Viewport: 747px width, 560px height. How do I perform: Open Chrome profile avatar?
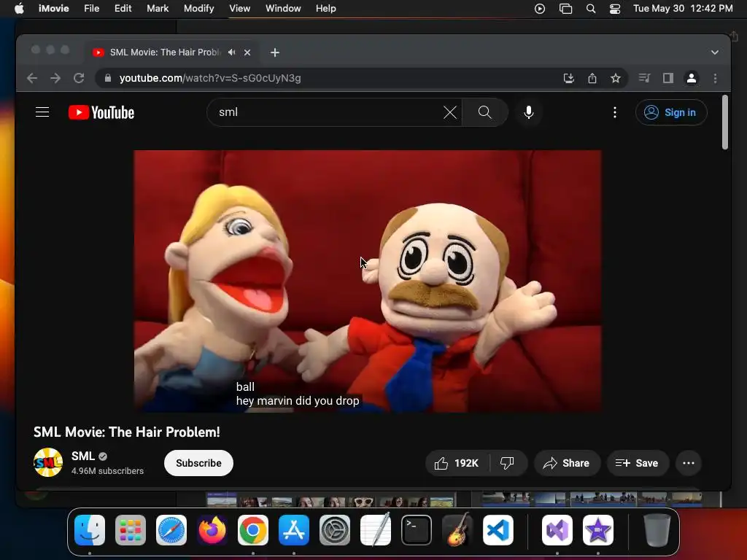[x=692, y=78]
